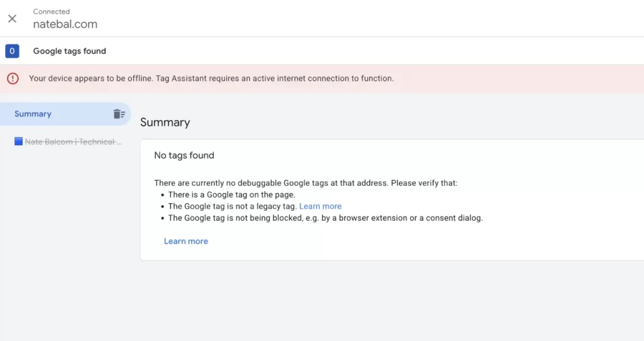Close the Tag Assistant connection panel

click(13, 18)
